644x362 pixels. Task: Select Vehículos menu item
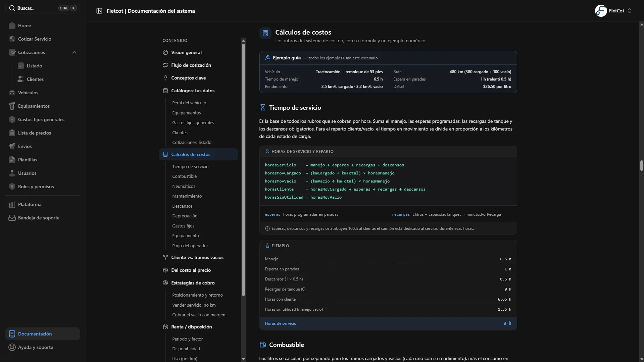[43, 93]
